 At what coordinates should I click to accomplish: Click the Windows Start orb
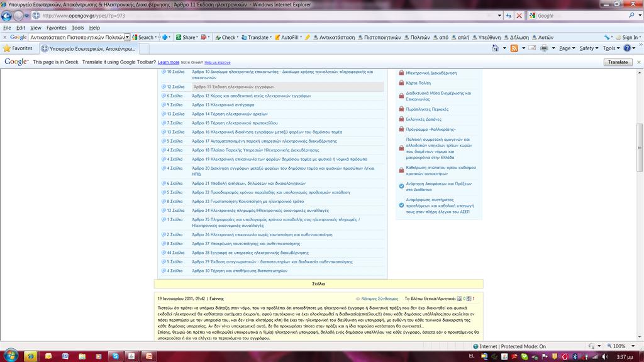click(11, 356)
